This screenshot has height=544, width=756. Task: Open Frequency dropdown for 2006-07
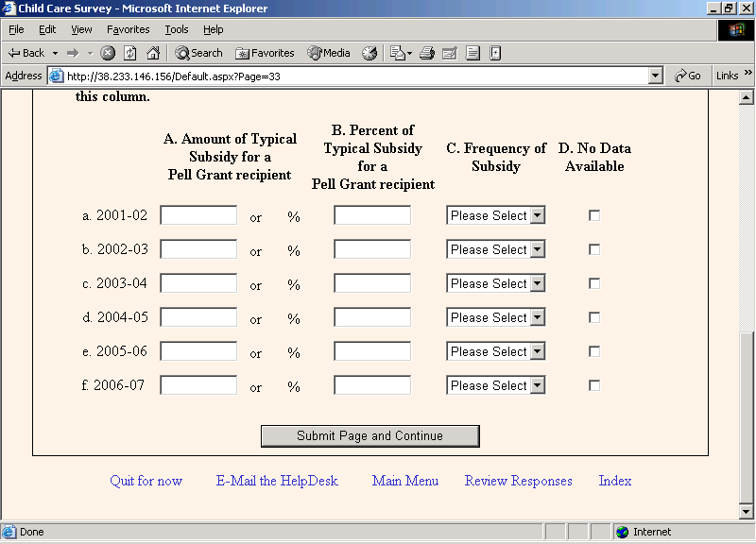495,385
